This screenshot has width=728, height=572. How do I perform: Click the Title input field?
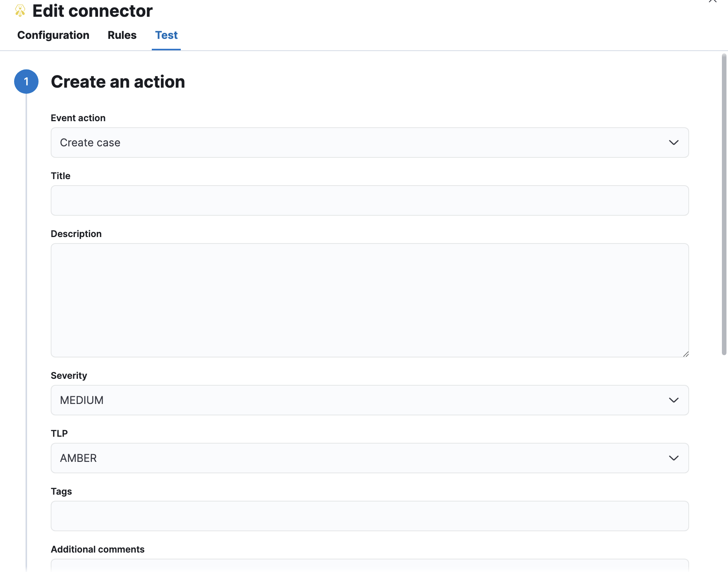pos(369,200)
